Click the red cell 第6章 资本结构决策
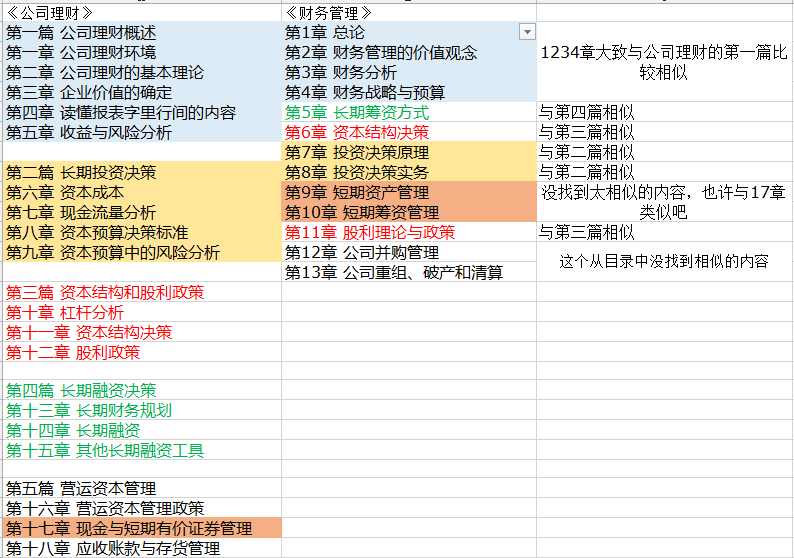 [409, 132]
